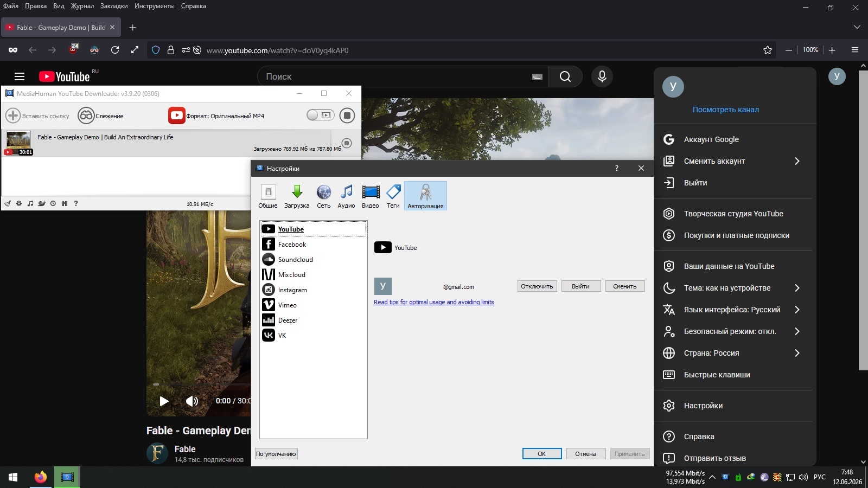Open the Аудио settings tab
Viewport: 868px width, 488px height.
click(x=346, y=196)
